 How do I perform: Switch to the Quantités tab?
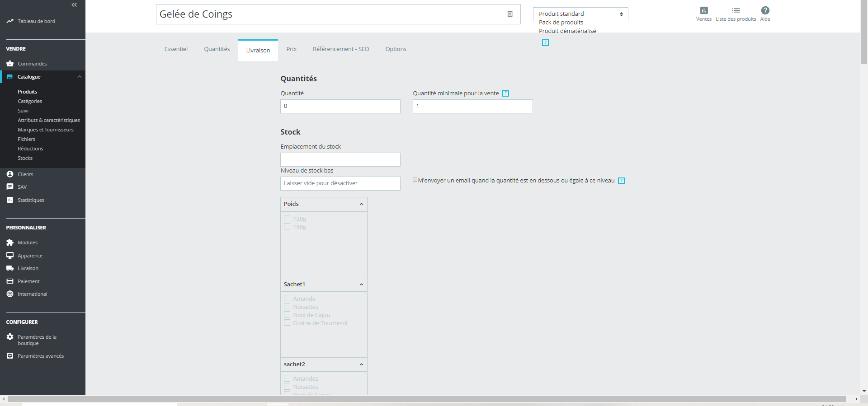click(217, 49)
